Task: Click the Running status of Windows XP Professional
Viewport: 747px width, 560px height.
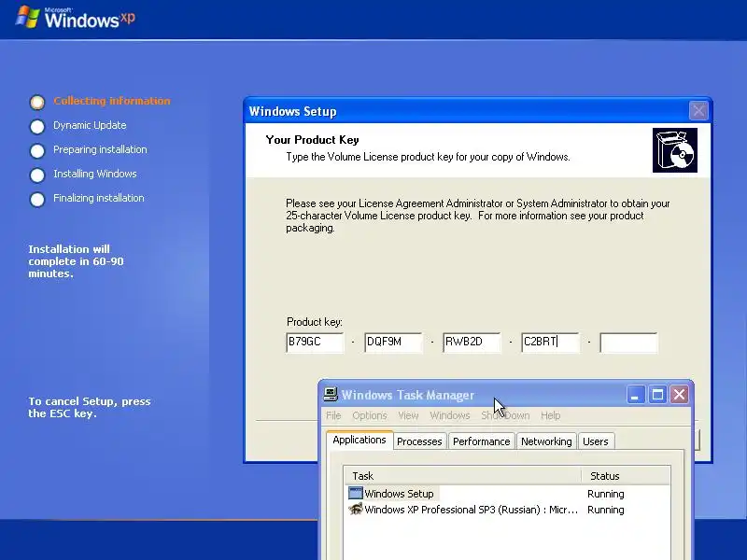Action: [605, 510]
